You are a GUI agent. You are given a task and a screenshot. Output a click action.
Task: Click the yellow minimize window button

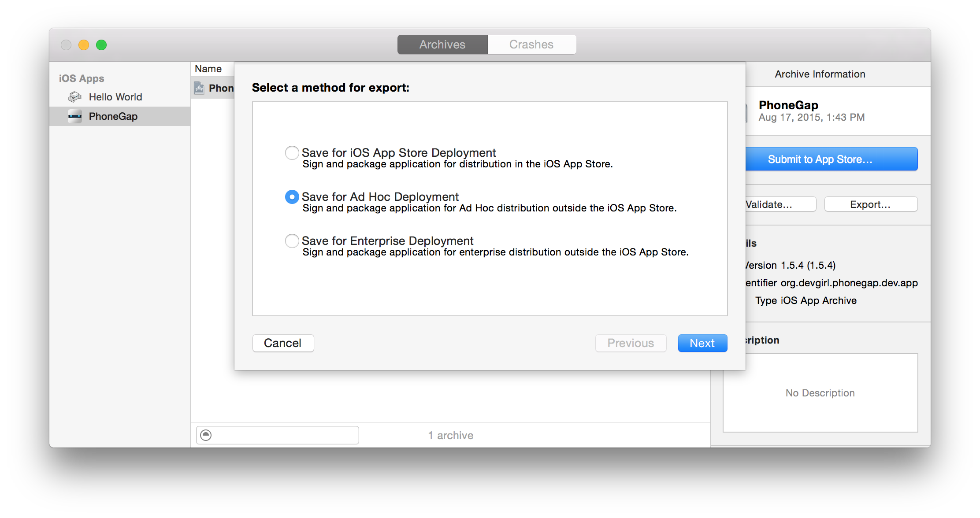pyautogui.click(x=84, y=45)
